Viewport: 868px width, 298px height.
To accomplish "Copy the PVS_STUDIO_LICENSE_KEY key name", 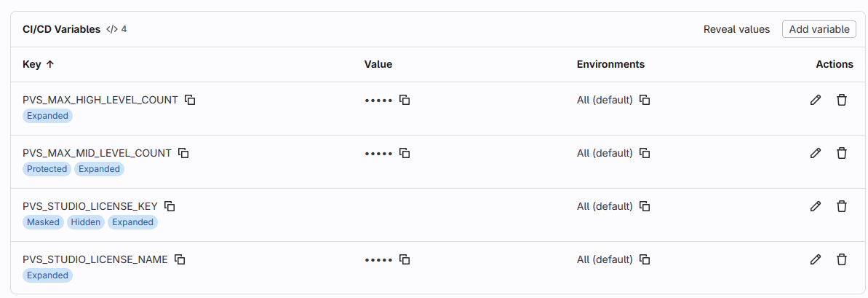I will (170, 206).
